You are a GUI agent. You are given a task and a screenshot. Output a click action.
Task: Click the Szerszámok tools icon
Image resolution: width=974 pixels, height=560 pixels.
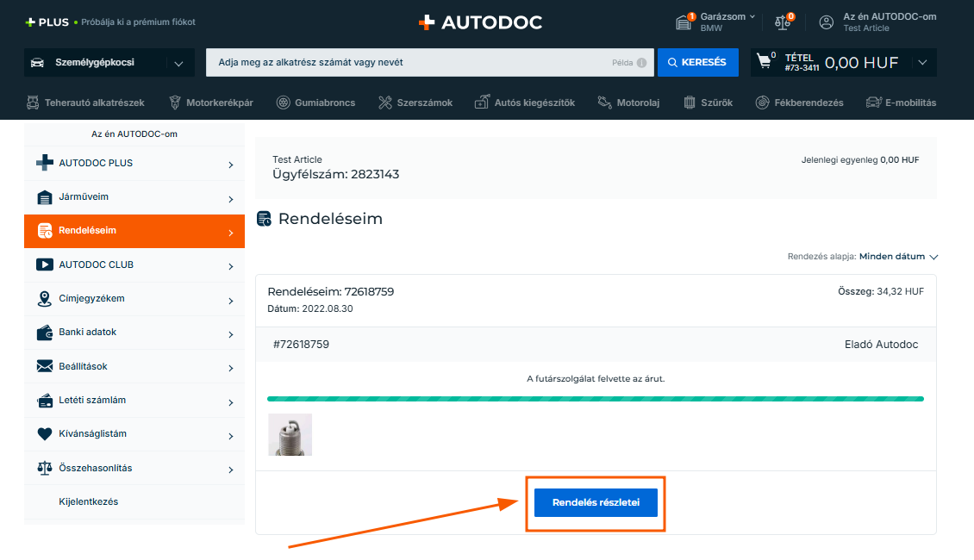point(385,103)
